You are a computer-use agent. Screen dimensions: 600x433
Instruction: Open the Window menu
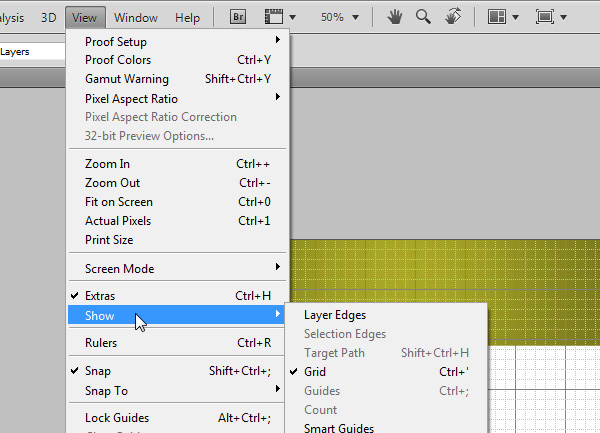tap(136, 18)
